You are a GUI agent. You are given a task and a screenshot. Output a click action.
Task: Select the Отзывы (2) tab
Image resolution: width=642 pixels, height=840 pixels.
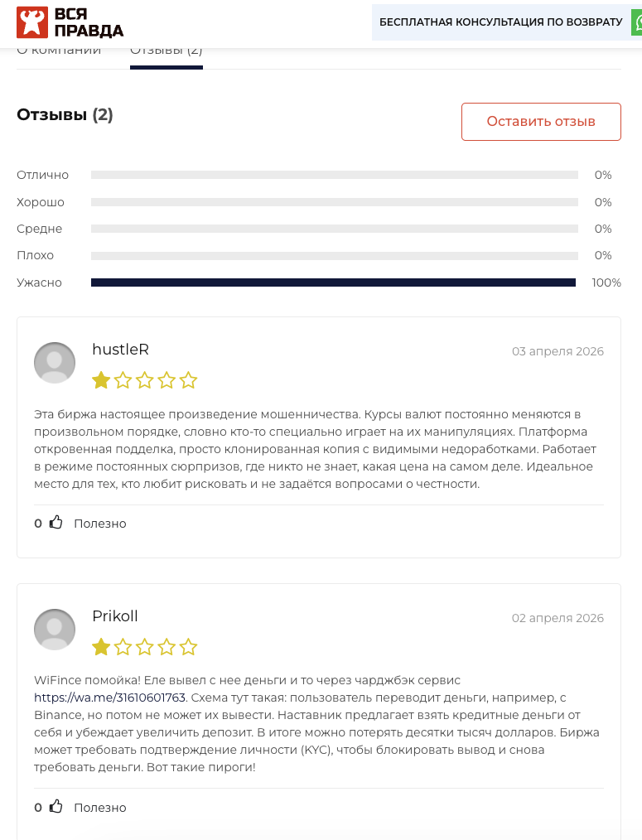[x=167, y=51]
